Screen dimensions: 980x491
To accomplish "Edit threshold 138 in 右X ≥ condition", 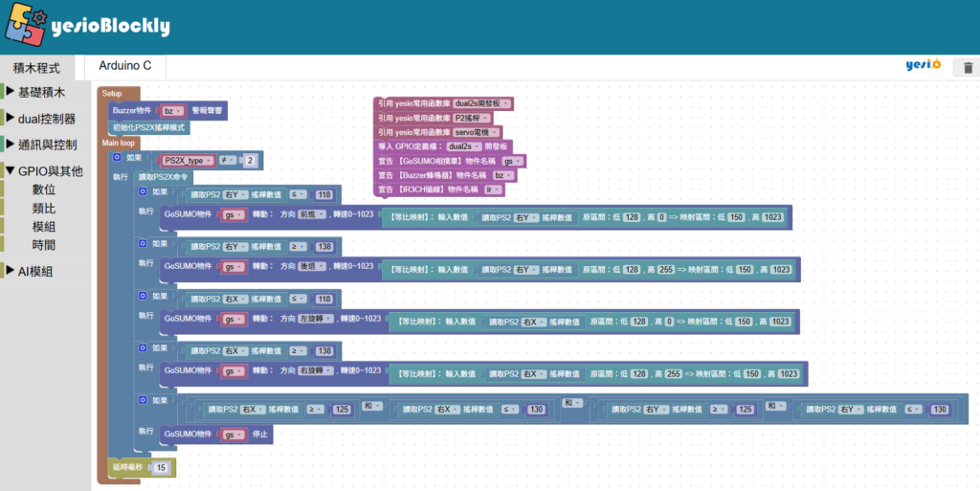I will [x=323, y=351].
